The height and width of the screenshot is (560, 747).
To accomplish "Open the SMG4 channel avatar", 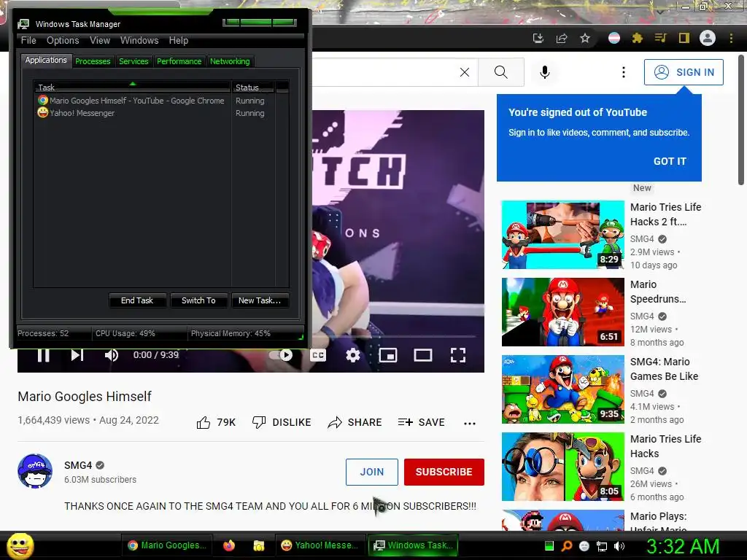I will point(35,472).
